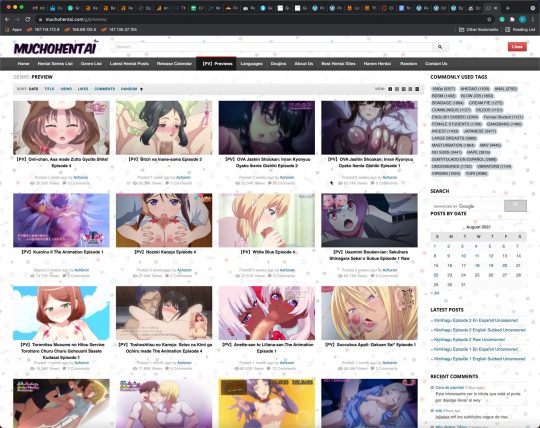This screenshot has height=428, width=540.
Task: Click the Google custom search field in the sidebar
Action: [x=467, y=206]
